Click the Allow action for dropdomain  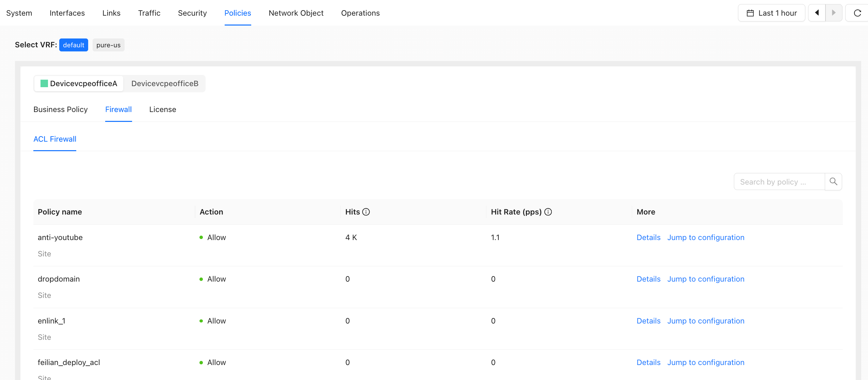tap(213, 279)
